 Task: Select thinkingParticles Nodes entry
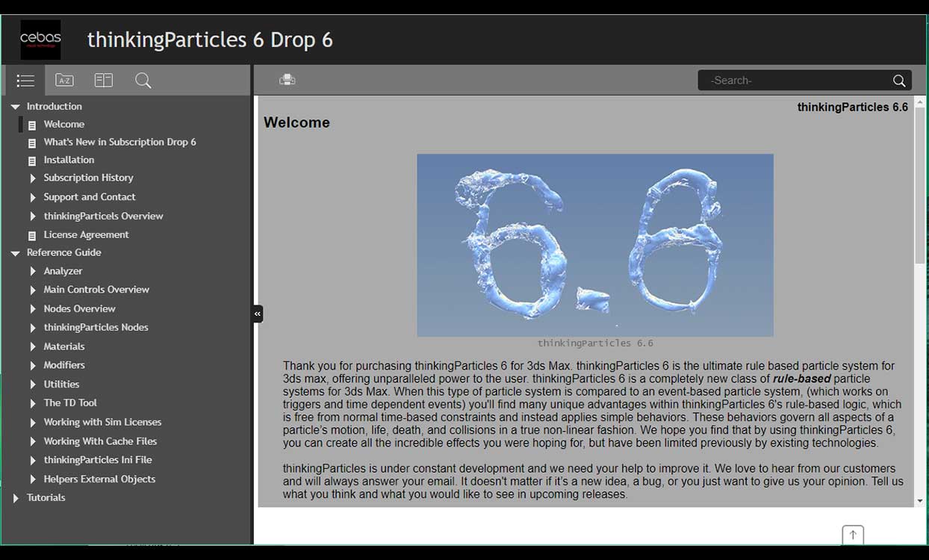coord(96,327)
